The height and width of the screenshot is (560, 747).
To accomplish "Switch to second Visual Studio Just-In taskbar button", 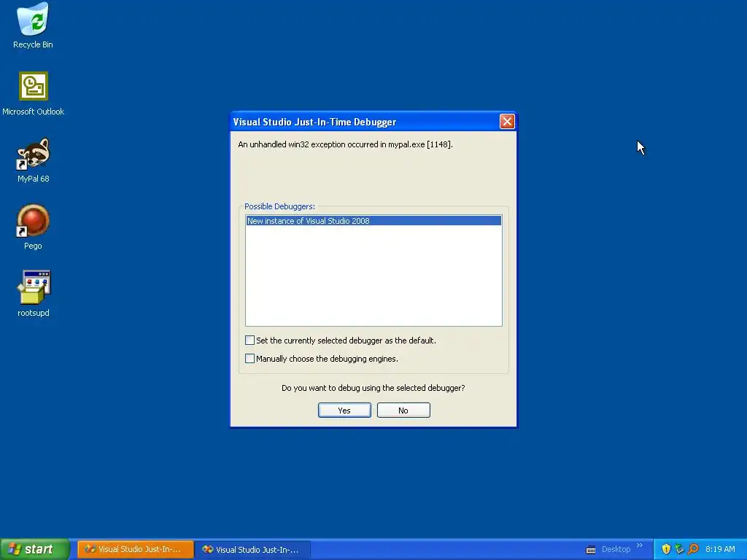I will pyautogui.click(x=253, y=549).
